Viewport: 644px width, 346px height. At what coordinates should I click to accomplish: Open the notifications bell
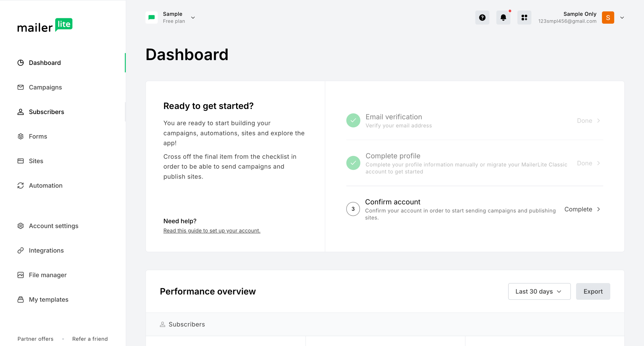(x=503, y=18)
